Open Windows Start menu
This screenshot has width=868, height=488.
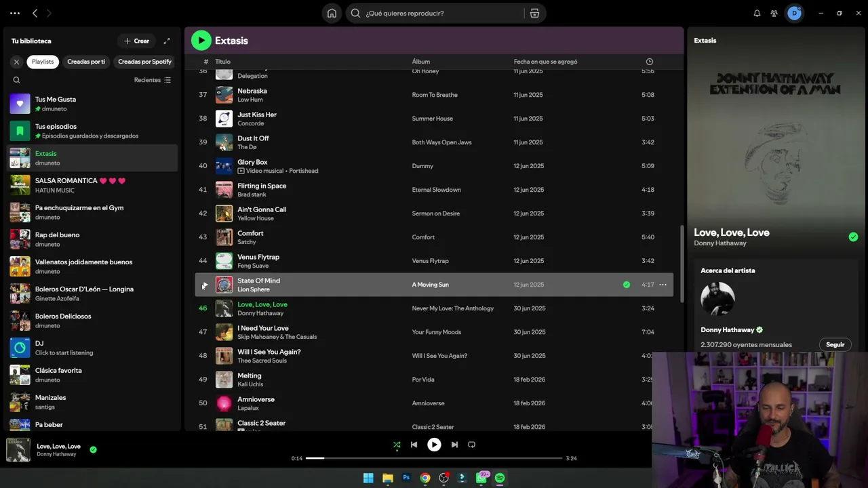(x=368, y=478)
